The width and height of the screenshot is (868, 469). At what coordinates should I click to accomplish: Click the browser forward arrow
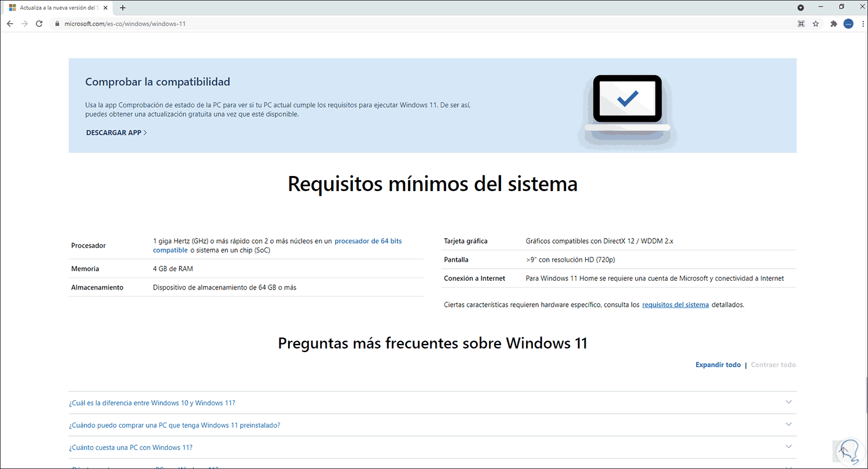coord(24,24)
